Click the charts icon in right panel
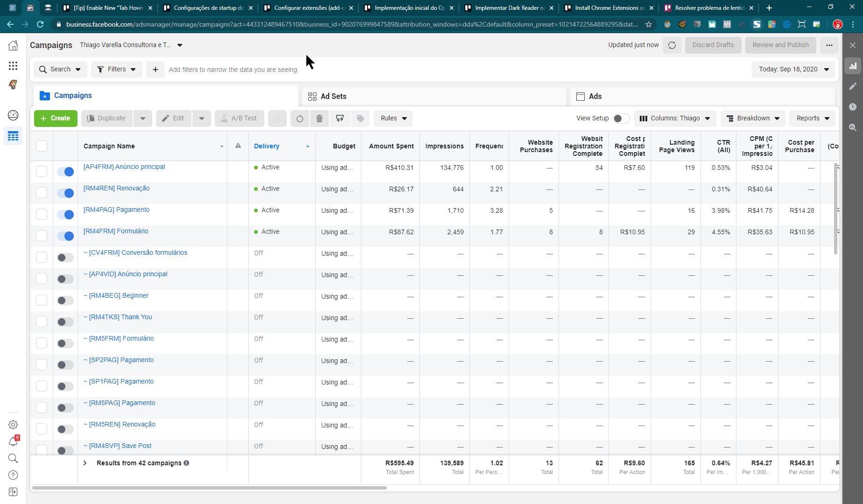The image size is (863, 504). click(x=853, y=66)
